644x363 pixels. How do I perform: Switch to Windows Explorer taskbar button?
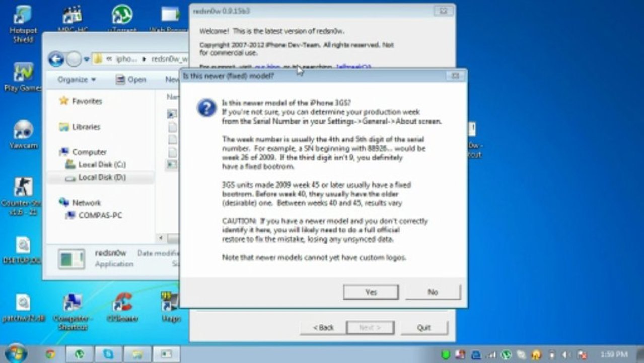tap(137, 354)
